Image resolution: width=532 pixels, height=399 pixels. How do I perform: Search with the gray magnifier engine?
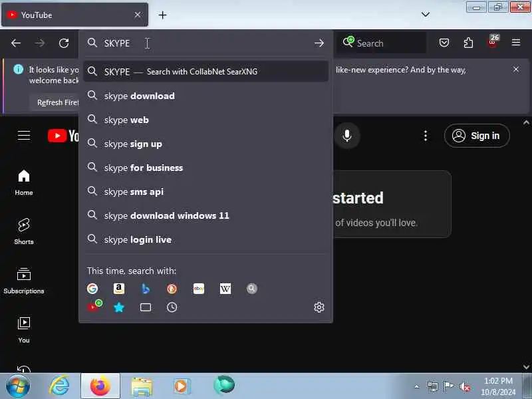click(x=252, y=289)
